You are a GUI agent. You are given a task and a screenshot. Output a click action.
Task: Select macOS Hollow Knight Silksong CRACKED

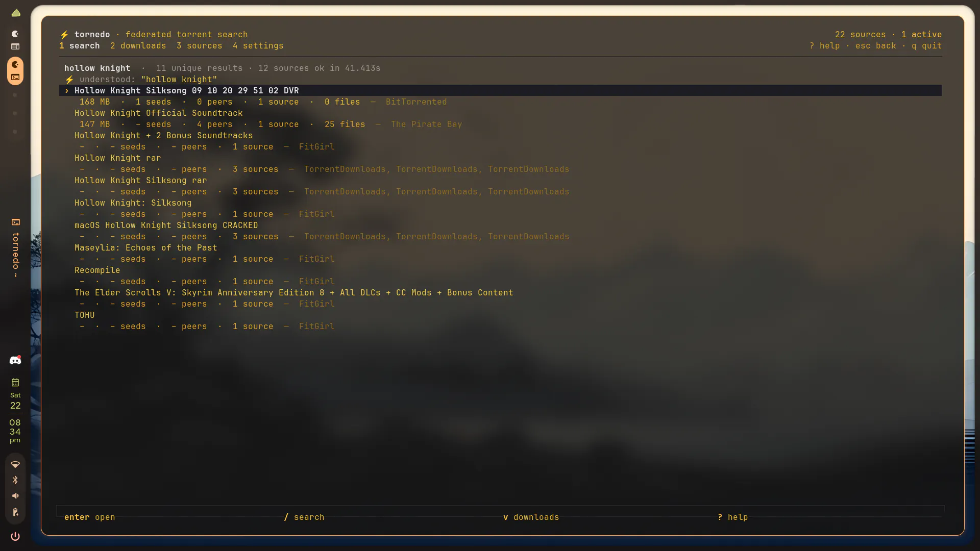pyautogui.click(x=166, y=226)
